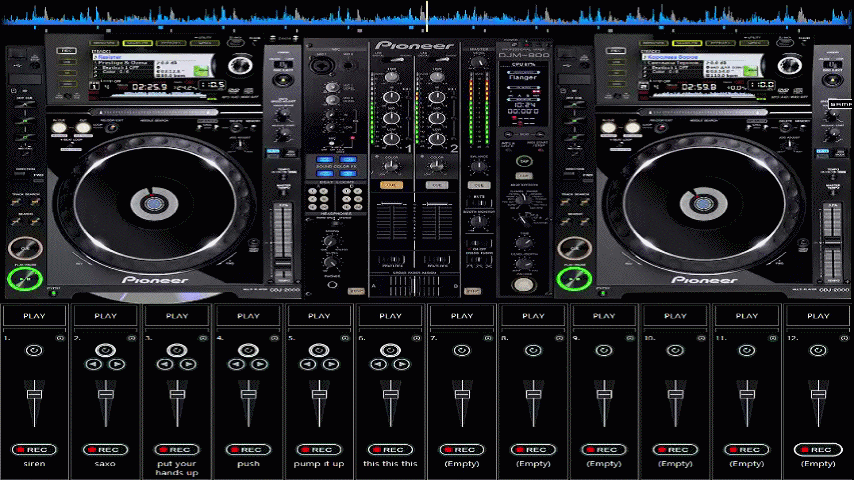
Task: Play sampler slot 6 this this this
Action: (x=391, y=316)
